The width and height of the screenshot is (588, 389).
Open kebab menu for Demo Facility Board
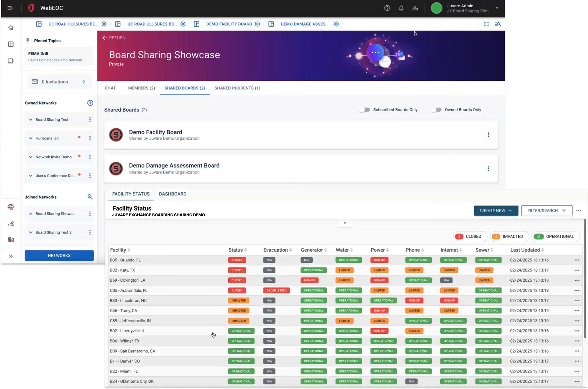point(488,135)
